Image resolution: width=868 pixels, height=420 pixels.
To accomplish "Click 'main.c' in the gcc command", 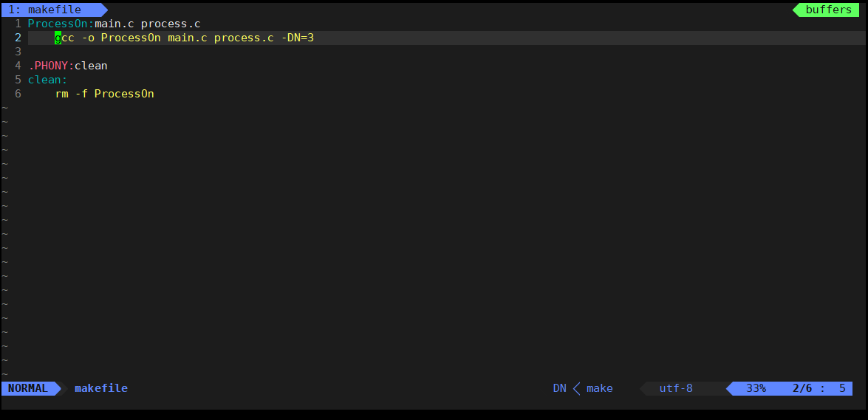I will pyautogui.click(x=188, y=38).
